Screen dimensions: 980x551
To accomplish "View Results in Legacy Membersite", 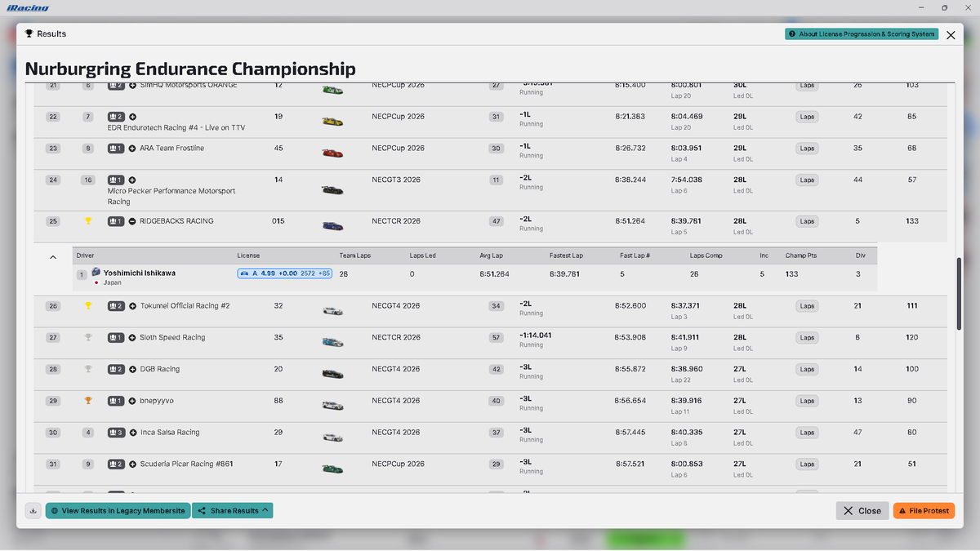I will click(118, 510).
